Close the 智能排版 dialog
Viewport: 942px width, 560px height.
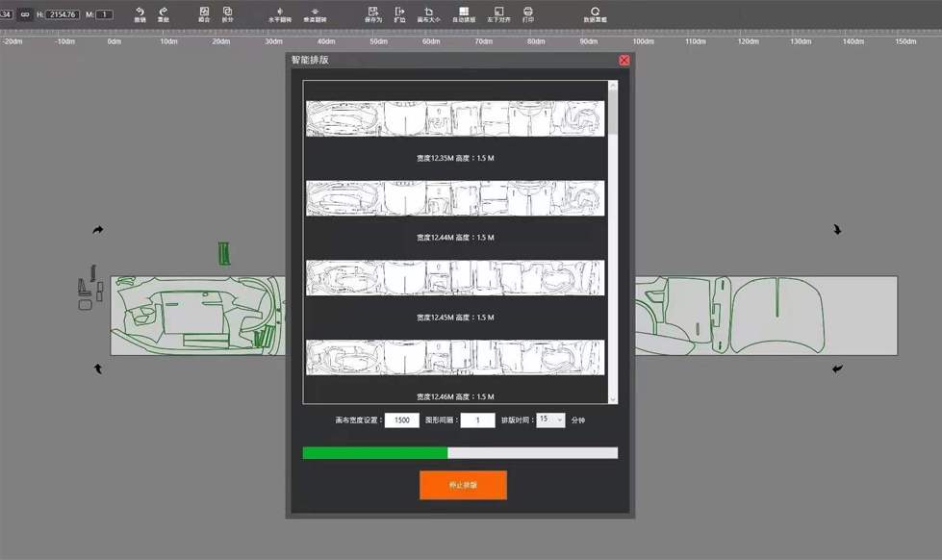coord(624,60)
